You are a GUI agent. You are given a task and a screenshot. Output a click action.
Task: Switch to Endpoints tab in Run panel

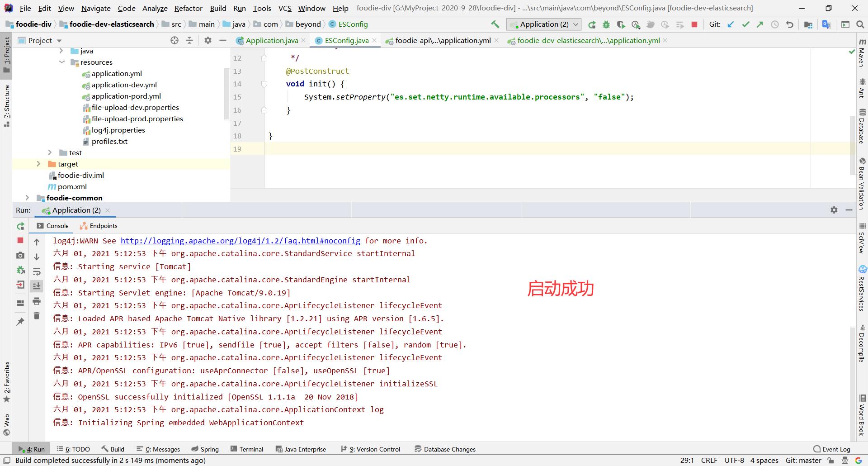click(x=99, y=226)
